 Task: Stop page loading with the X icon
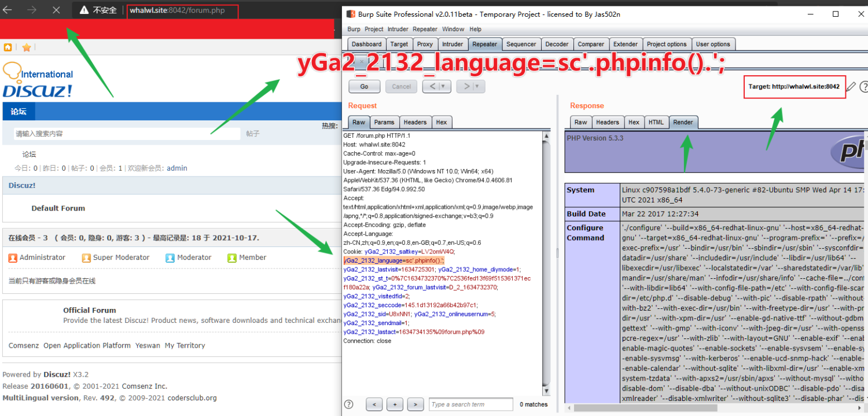pos(56,10)
